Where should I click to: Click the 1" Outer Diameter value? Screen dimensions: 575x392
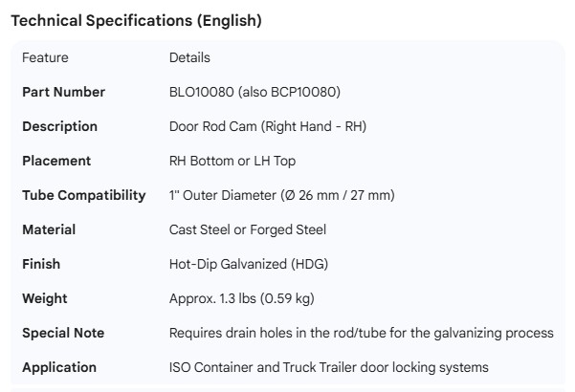tap(281, 195)
